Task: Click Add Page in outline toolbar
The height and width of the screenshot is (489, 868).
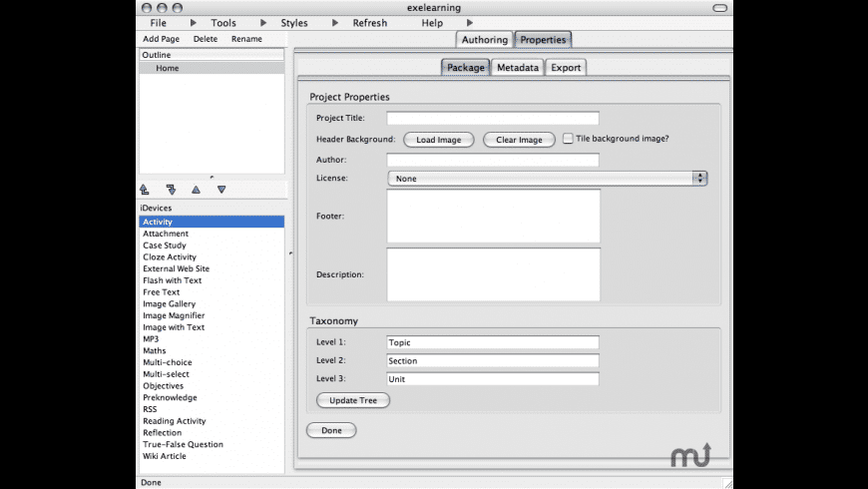Action: pos(161,39)
